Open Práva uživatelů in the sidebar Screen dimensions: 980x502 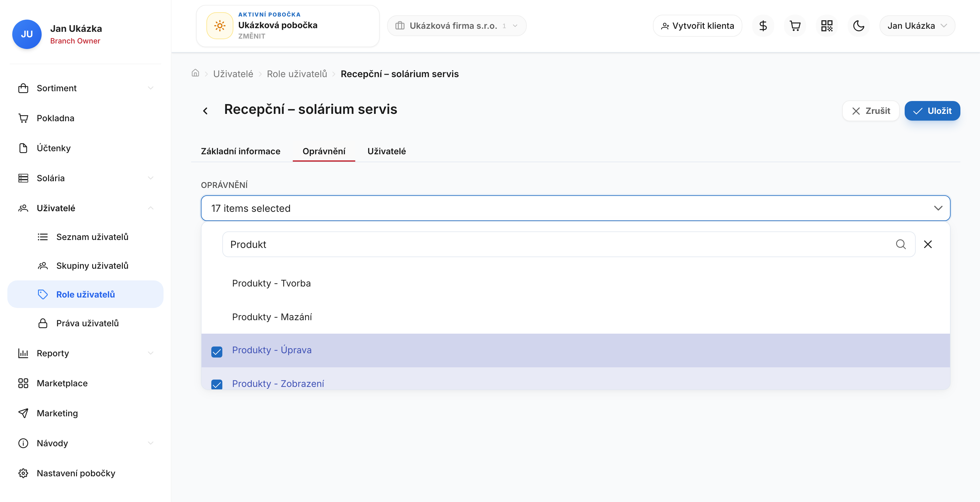point(86,323)
